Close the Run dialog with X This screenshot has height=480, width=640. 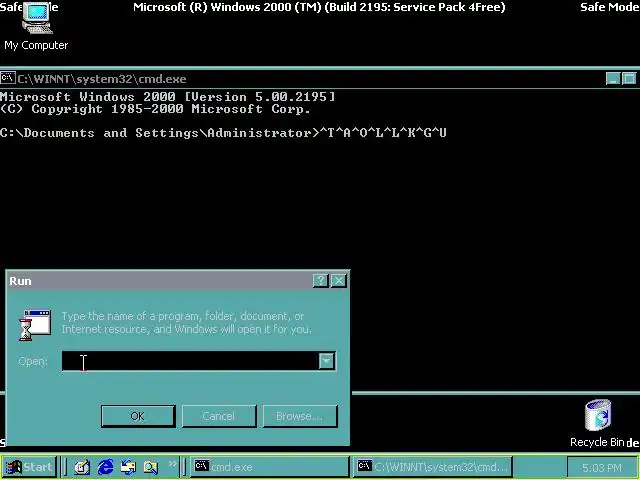(339, 280)
